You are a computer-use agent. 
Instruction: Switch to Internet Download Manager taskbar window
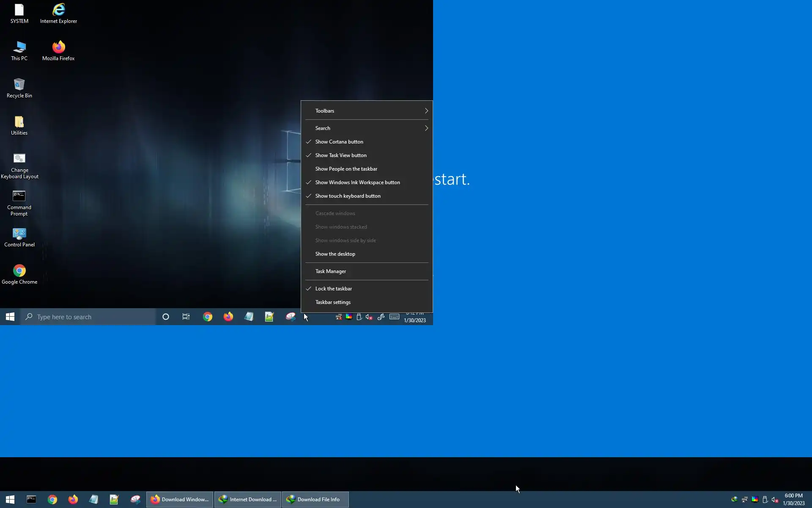click(248, 500)
